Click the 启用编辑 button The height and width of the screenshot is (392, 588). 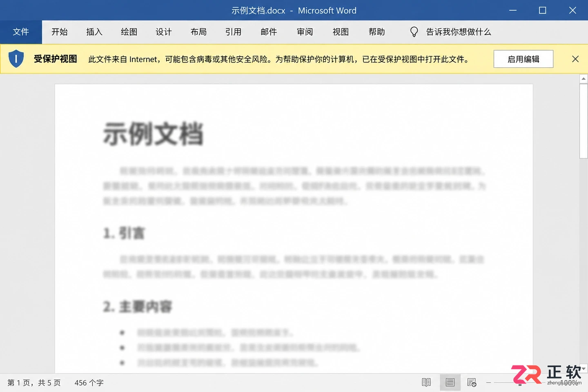tap(523, 59)
